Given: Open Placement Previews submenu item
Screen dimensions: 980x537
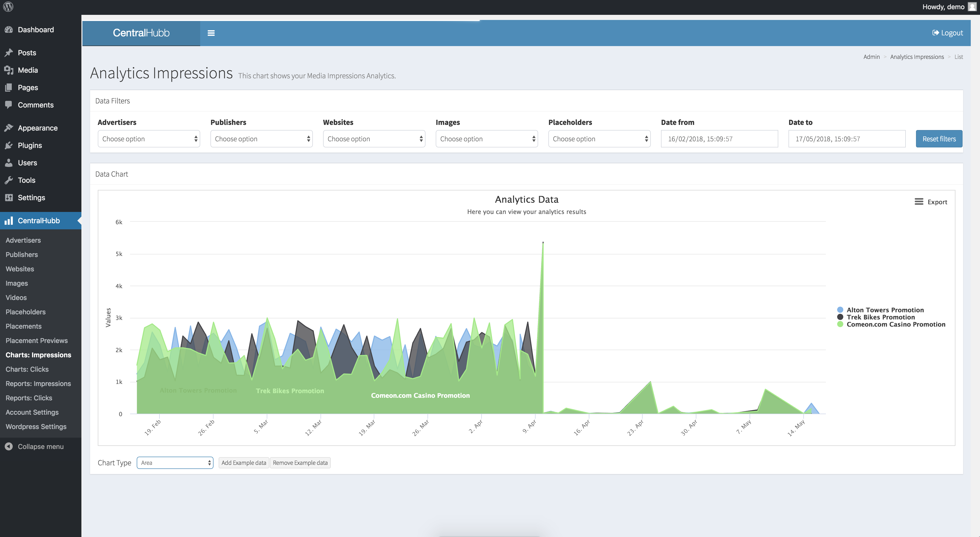Looking at the screenshot, I should click(37, 341).
